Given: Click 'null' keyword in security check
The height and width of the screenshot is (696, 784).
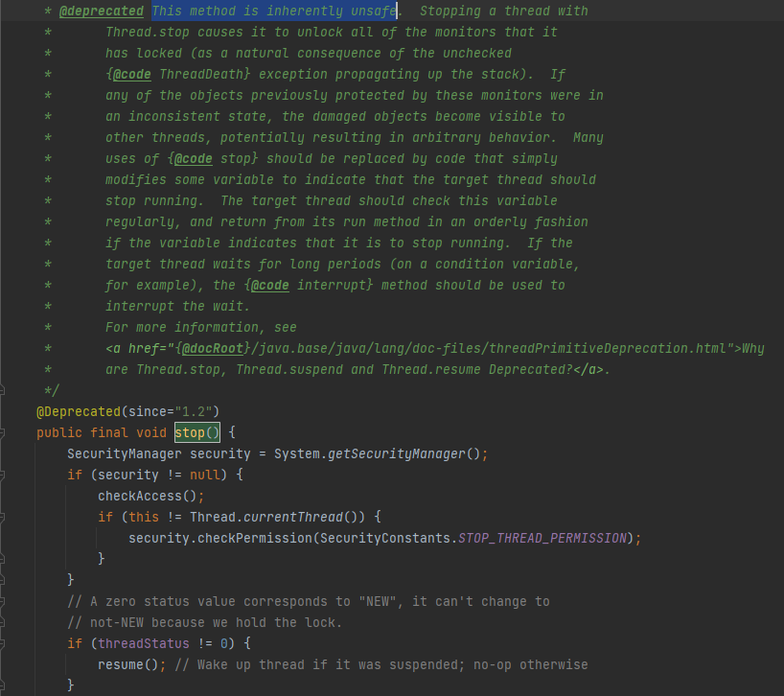Looking at the screenshot, I should point(204,475).
